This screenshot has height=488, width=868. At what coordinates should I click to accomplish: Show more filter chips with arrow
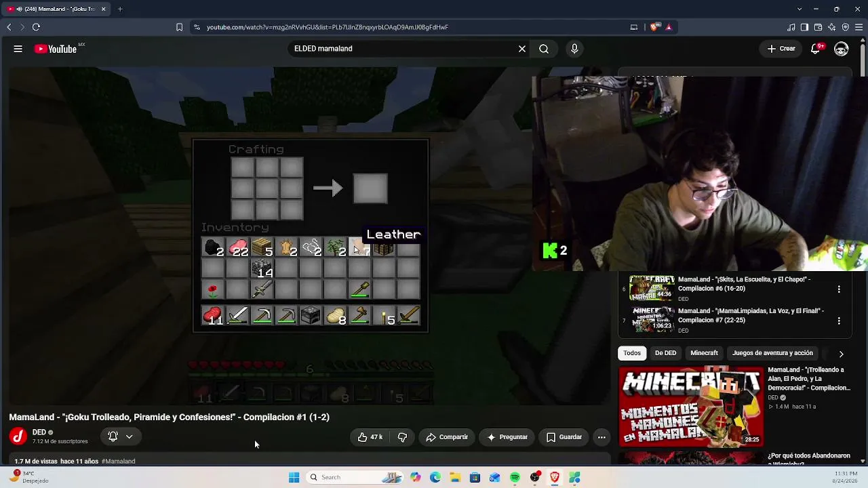point(841,354)
